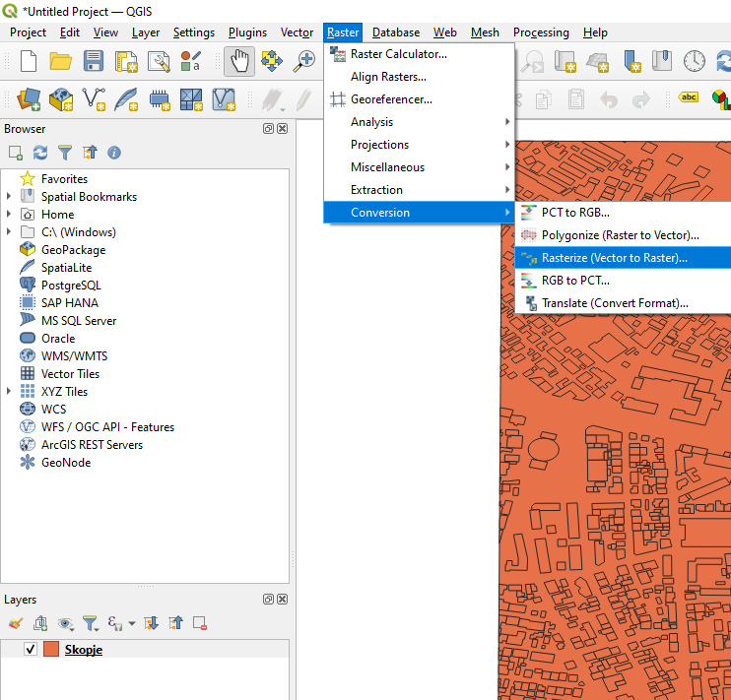
Task: Open Layer Styling panel brush icon
Action: (16, 623)
